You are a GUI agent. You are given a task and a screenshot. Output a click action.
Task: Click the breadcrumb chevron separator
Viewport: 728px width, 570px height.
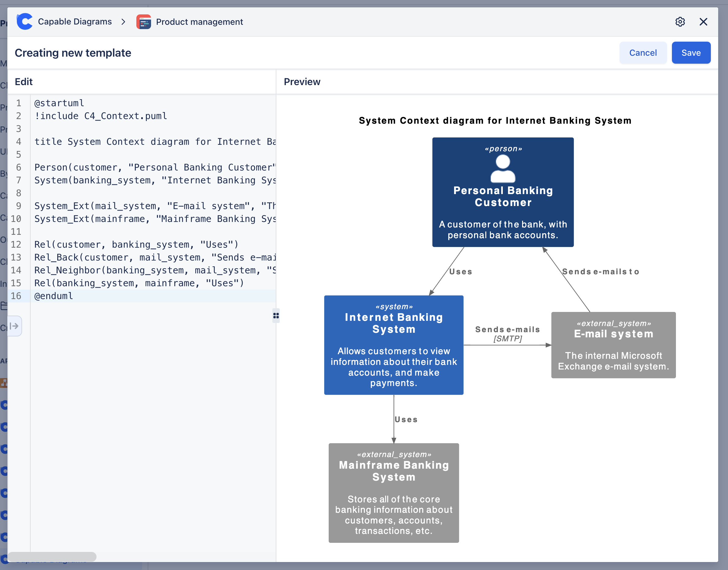pyautogui.click(x=123, y=22)
